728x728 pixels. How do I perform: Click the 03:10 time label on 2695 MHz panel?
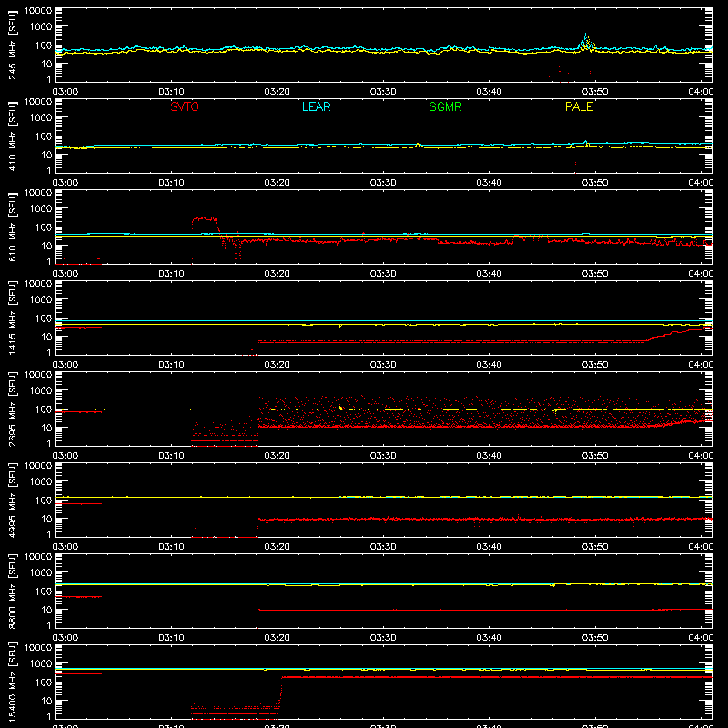click(x=171, y=456)
